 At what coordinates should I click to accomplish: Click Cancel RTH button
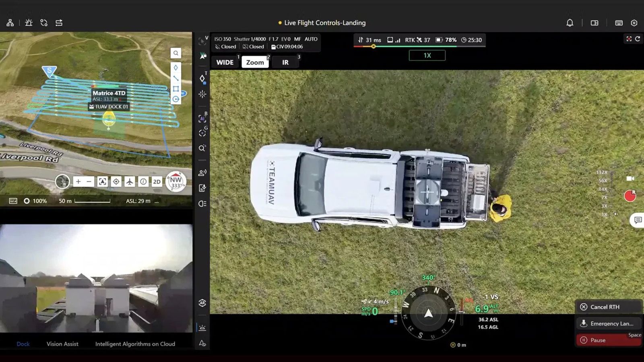[609, 307]
